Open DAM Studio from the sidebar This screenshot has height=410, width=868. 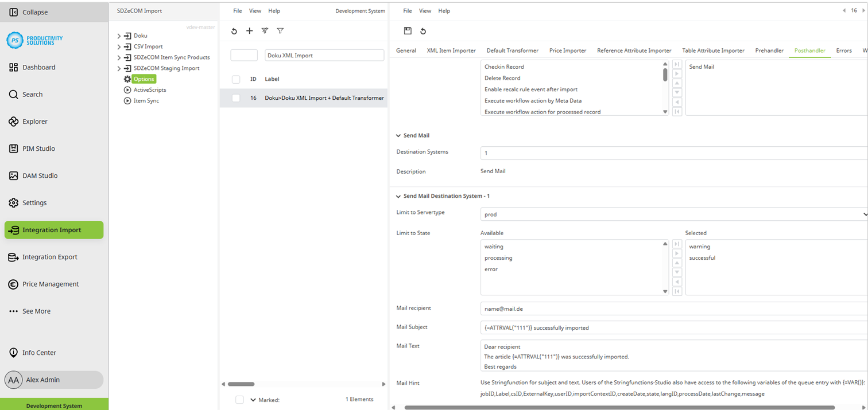[x=12, y=175]
